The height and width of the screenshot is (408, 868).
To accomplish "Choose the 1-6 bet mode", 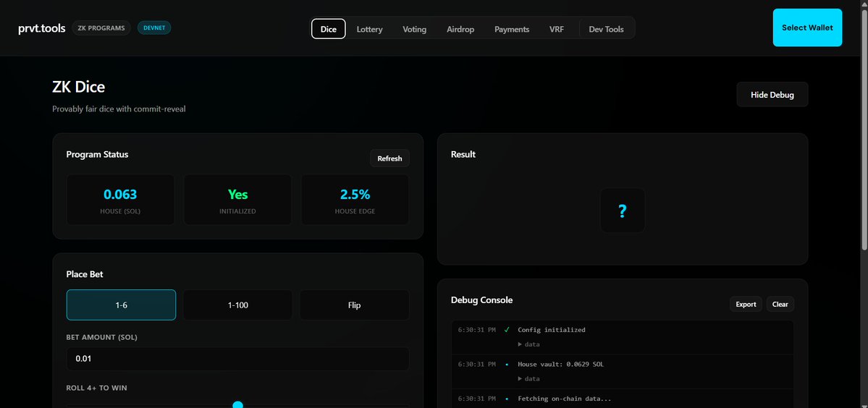I will tap(121, 305).
